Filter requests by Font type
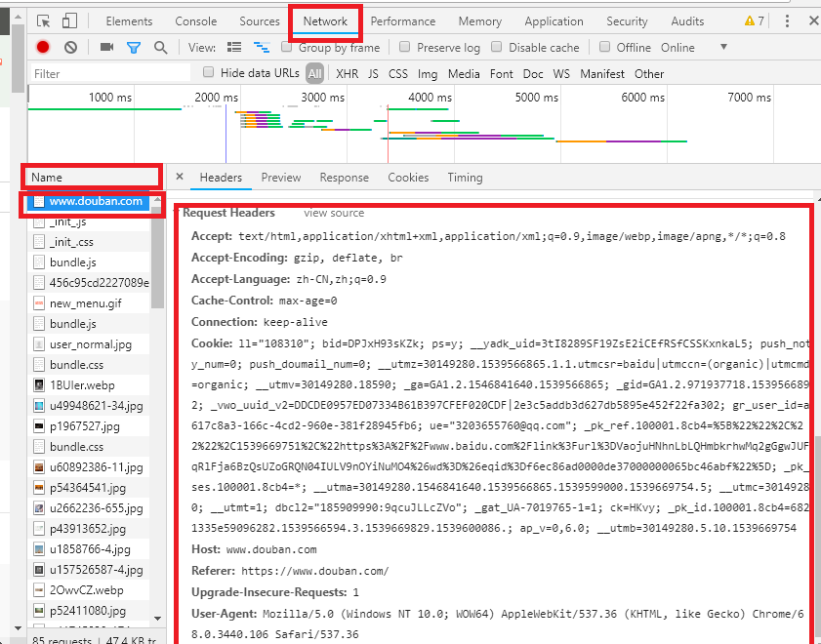Screen dimensions: 821x644 [x=501, y=74]
